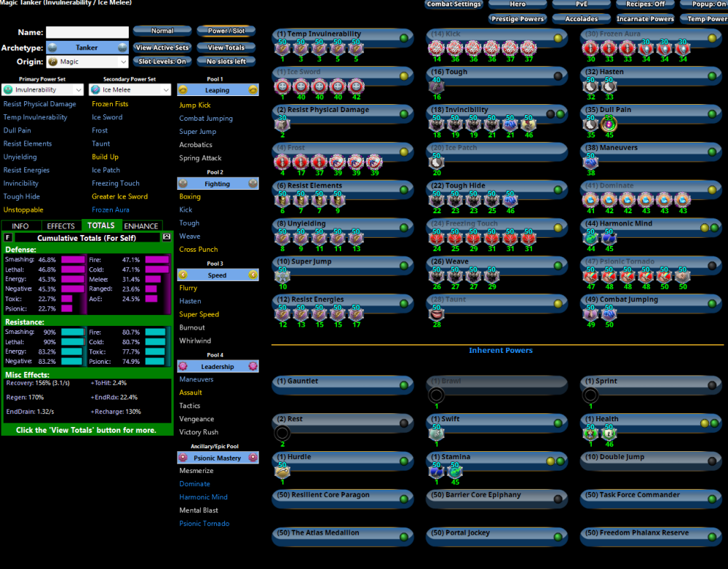Viewport: 728px width, 569px height.
Task: Select the empty Brawl enhancement slot
Action: 436,396
